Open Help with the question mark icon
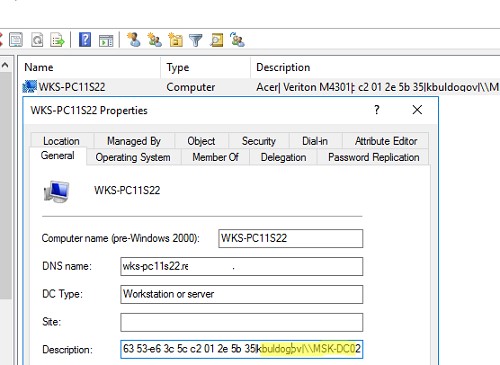The height and width of the screenshot is (365, 500). click(x=85, y=40)
